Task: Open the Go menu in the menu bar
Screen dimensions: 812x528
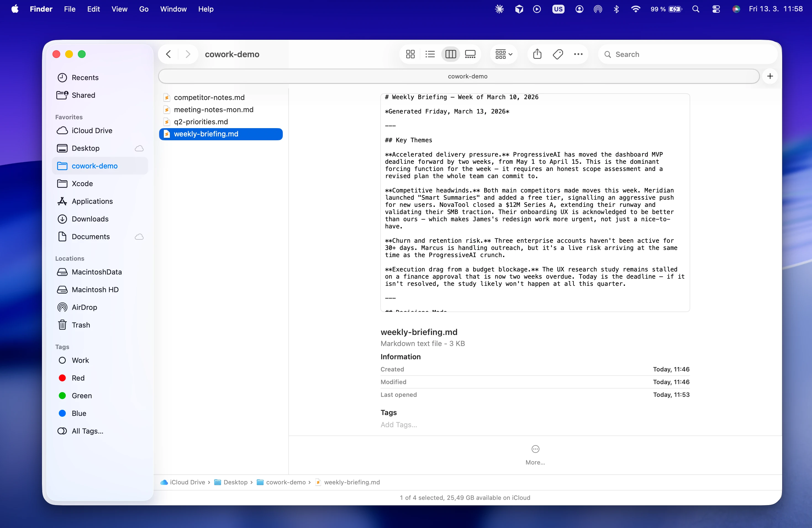Action: (x=144, y=9)
